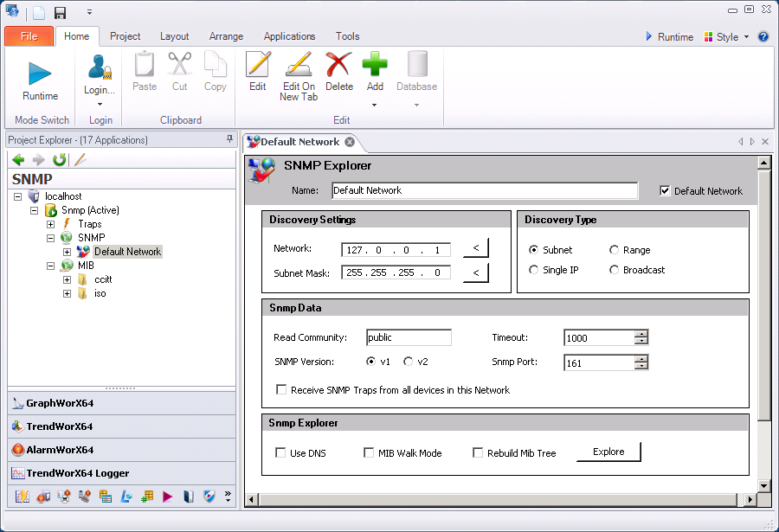Click the Read Community text field
Viewport: 779px width, 532px height.
[x=409, y=337]
